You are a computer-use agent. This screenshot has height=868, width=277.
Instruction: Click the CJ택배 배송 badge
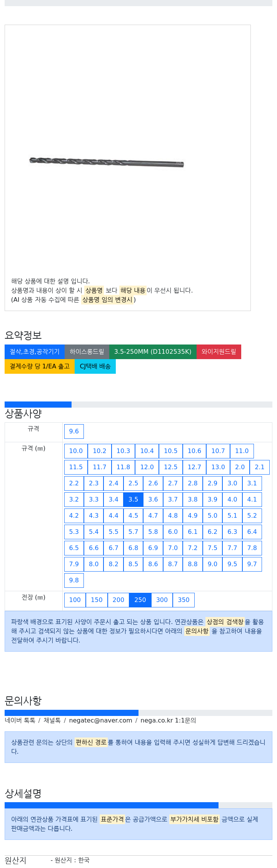pos(95,366)
